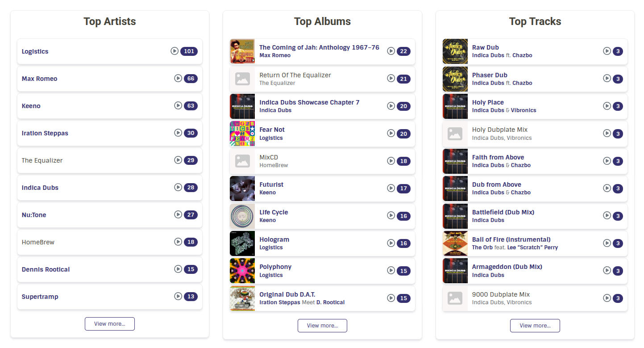
Task: Open Vibronics artist link under Holy Place
Action: [524, 110]
